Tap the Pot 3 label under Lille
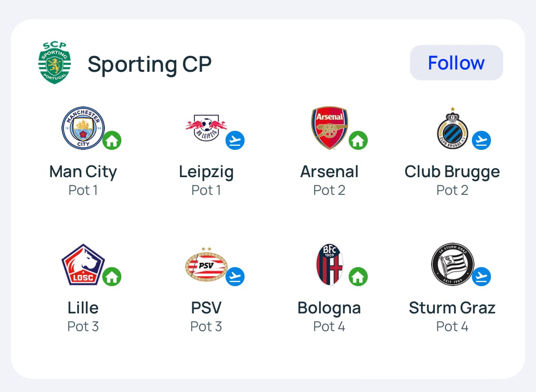 (83, 327)
